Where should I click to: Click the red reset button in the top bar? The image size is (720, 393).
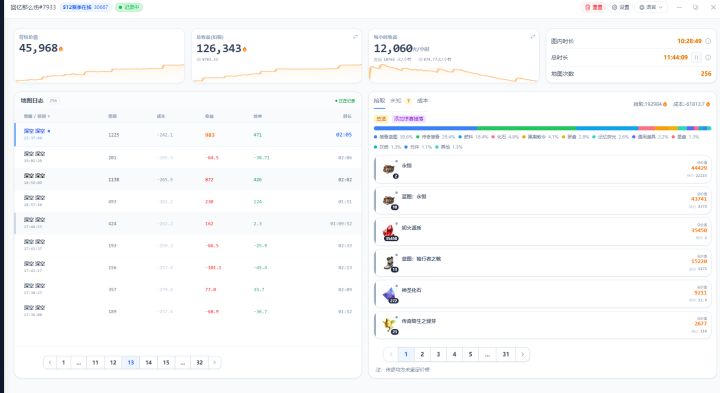click(593, 7)
